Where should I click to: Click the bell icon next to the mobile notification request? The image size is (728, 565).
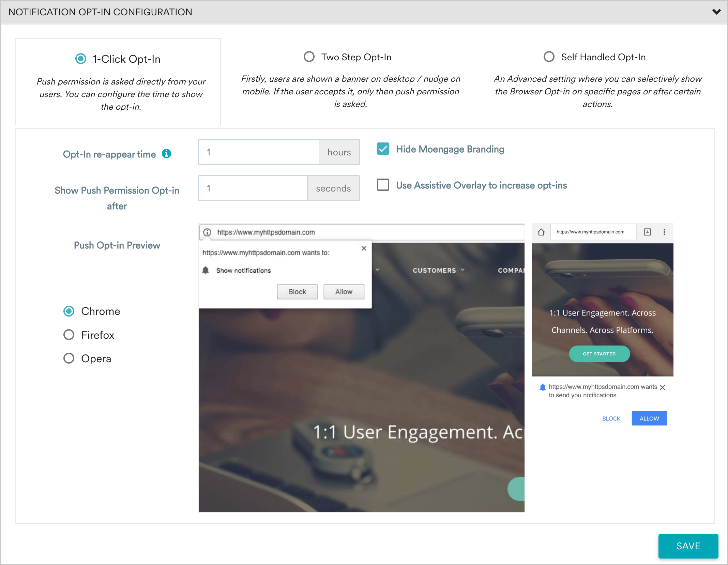pos(542,387)
